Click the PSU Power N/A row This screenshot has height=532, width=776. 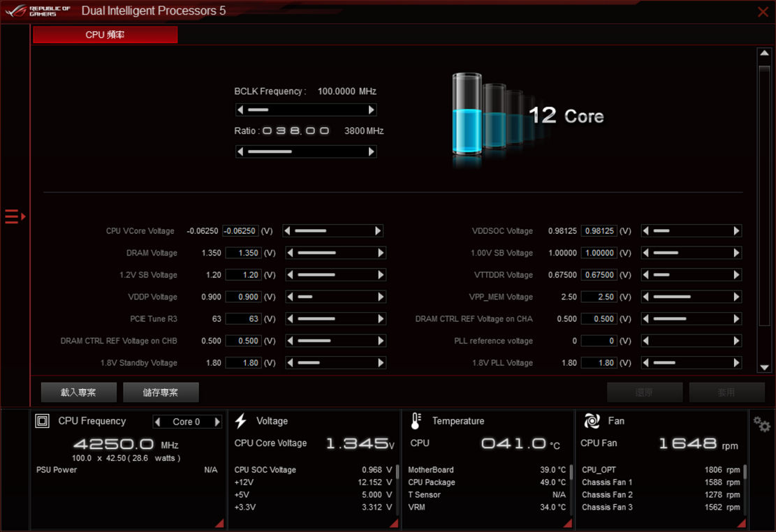pyautogui.click(x=126, y=470)
